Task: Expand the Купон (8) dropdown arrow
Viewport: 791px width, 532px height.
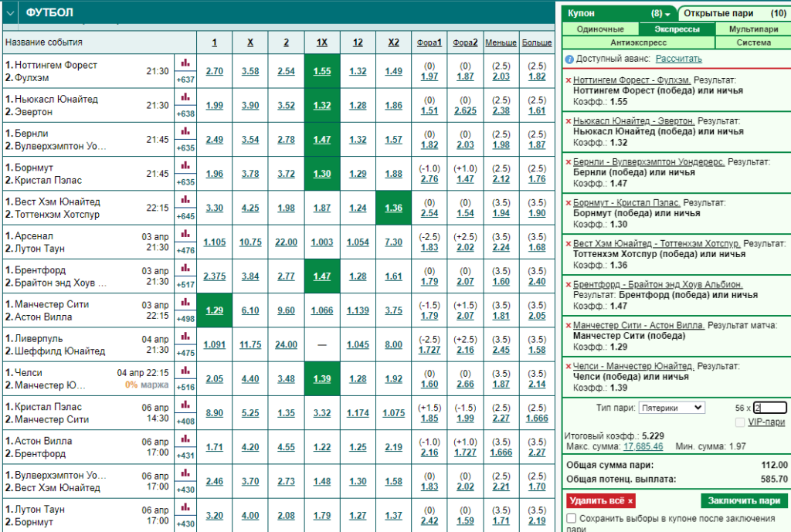Action: click(x=668, y=14)
